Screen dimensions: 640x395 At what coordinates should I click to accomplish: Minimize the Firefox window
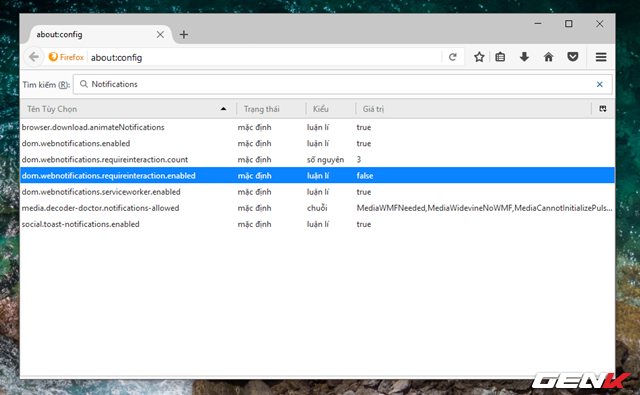pos(538,24)
